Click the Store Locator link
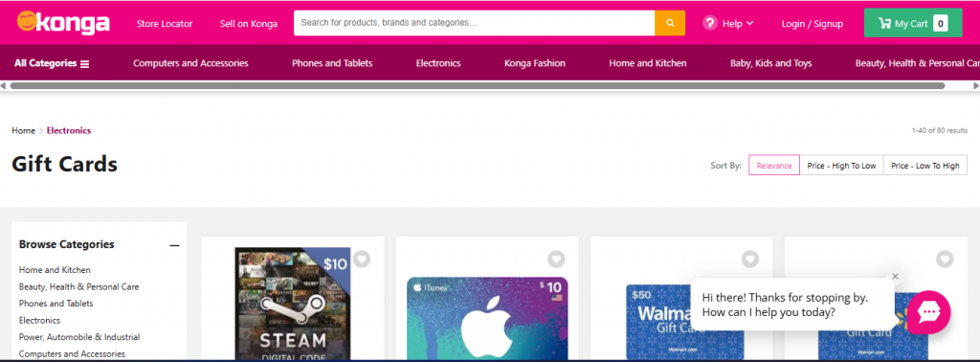Image resolution: width=980 pixels, height=362 pixels. [x=165, y=24]
